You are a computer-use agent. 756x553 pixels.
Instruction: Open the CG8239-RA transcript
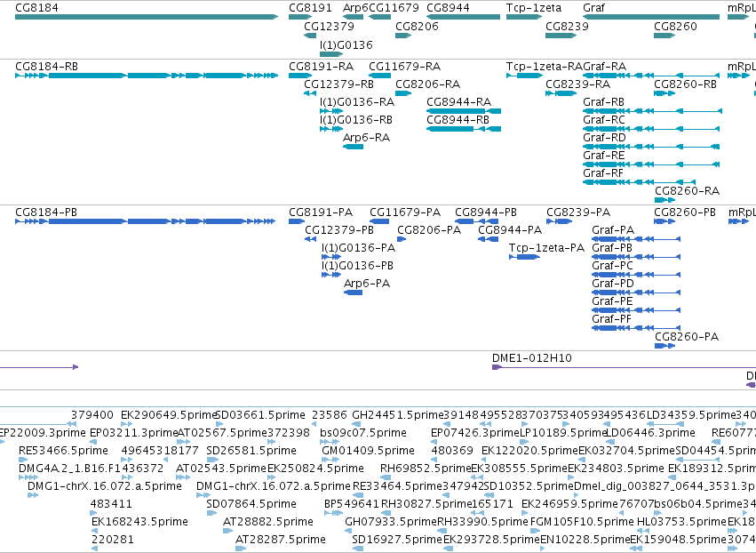pyautogui.click(x=561, y=93)
